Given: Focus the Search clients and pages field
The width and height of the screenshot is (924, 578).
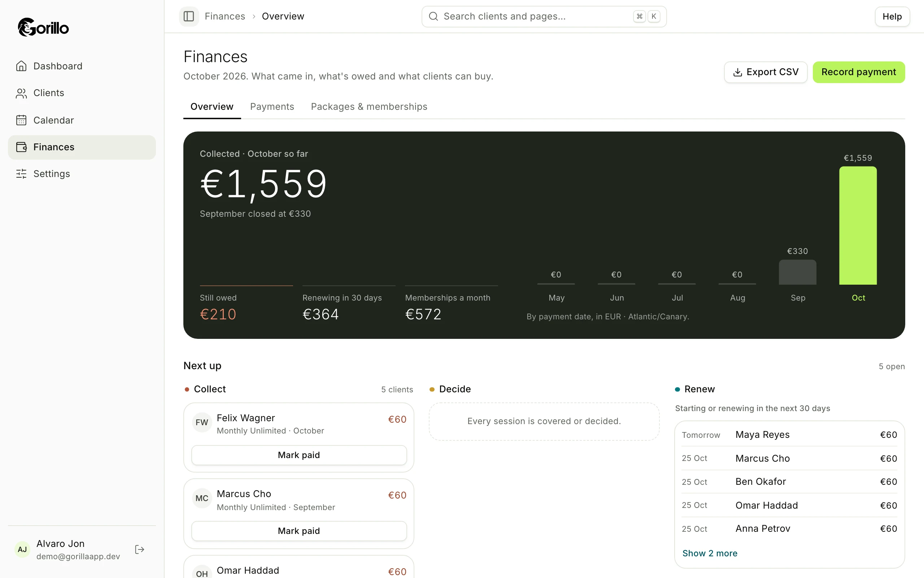Looking at the screenshot, I should pyautogui.click(x=544, y=17).
